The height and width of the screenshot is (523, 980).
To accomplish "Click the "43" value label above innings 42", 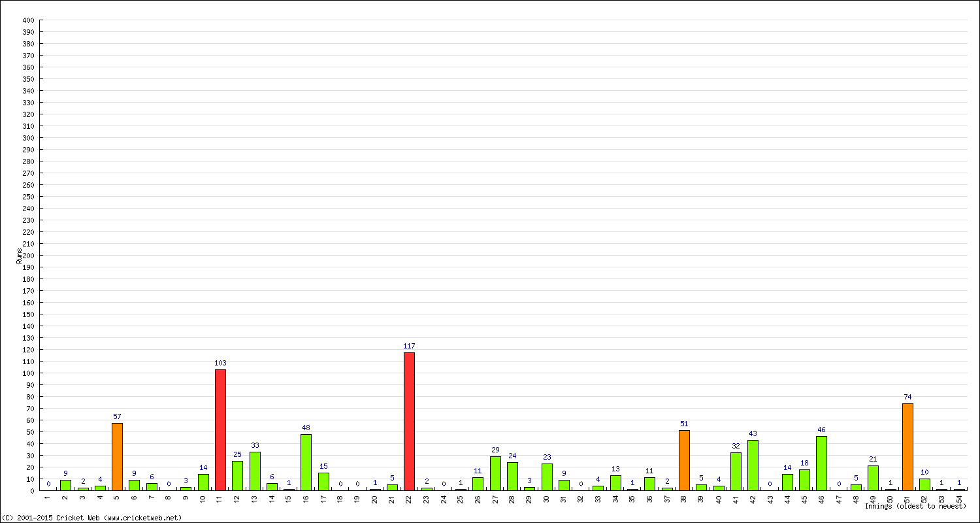I will (753, 433).
